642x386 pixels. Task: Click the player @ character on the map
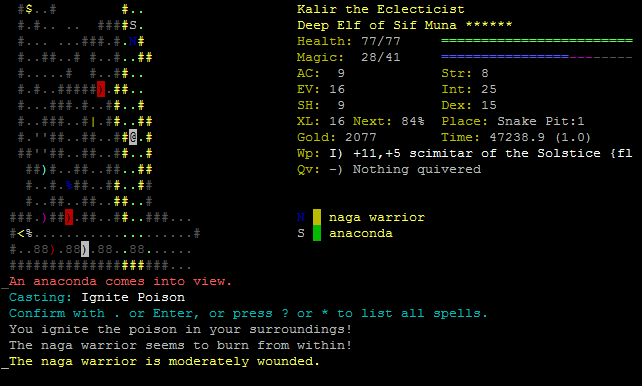[133, 137]
